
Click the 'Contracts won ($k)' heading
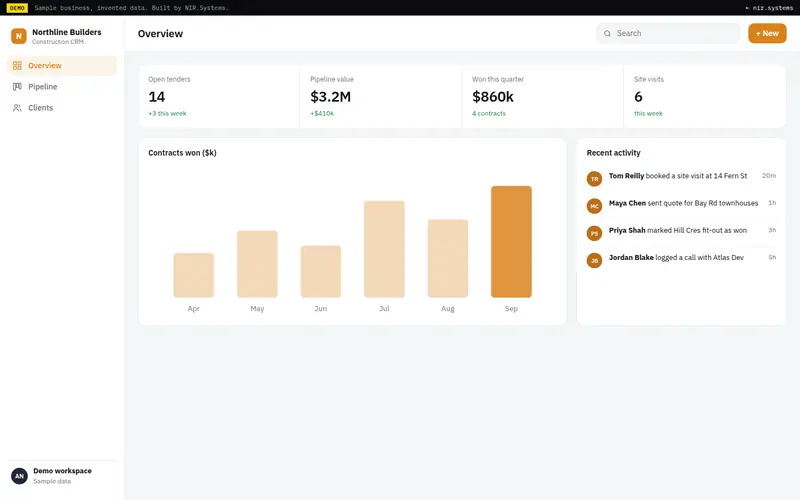[182, 153]
